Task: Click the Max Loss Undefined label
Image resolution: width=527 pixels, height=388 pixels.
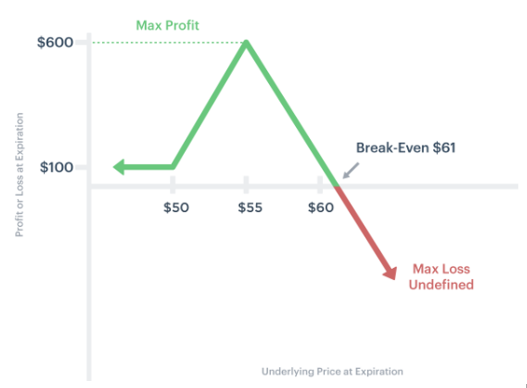Action: coord(441,277)
